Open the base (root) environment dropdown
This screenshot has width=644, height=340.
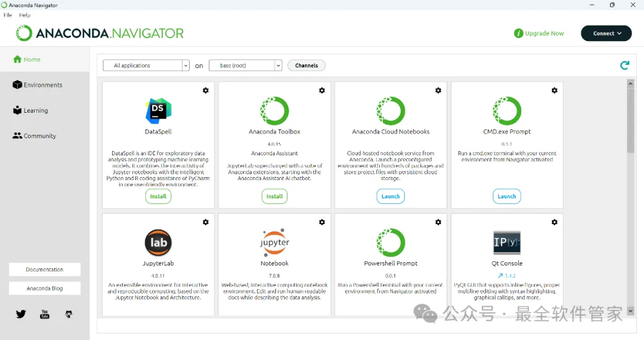point(245,65)
